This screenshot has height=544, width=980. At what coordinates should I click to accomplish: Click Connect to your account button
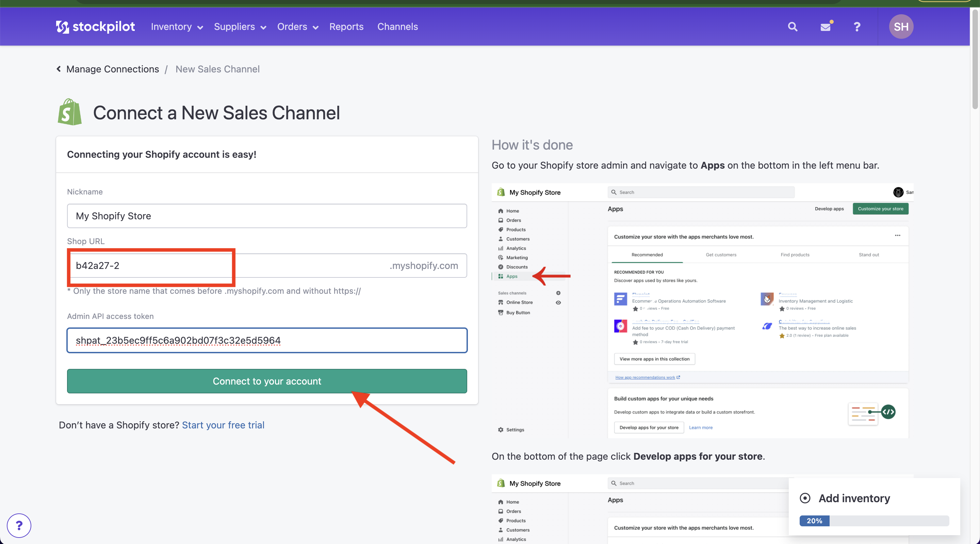267,381
